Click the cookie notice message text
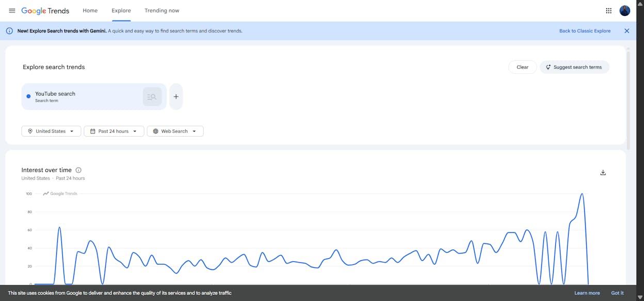This screenshot has height=301, width=644. coord(120,293)
